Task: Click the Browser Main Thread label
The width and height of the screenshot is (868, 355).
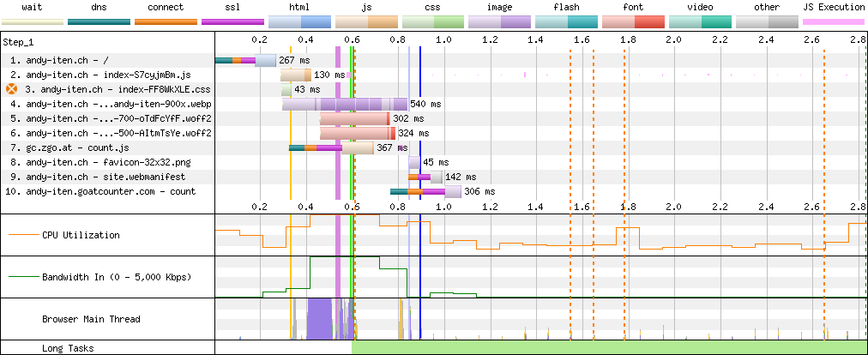Action: click(x=91, y=319)
